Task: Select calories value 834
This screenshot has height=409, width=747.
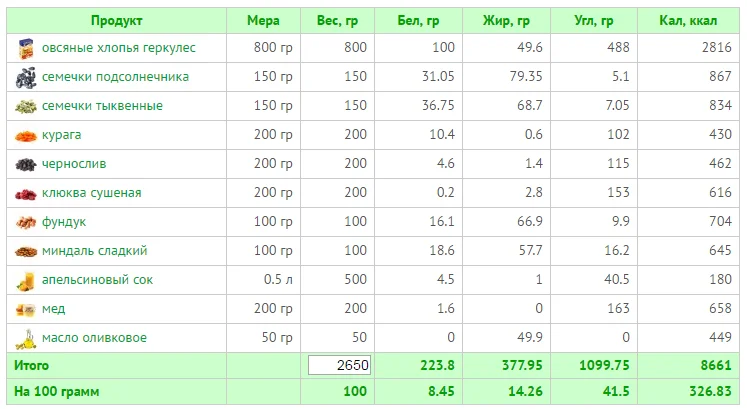Action: point(720,105)
